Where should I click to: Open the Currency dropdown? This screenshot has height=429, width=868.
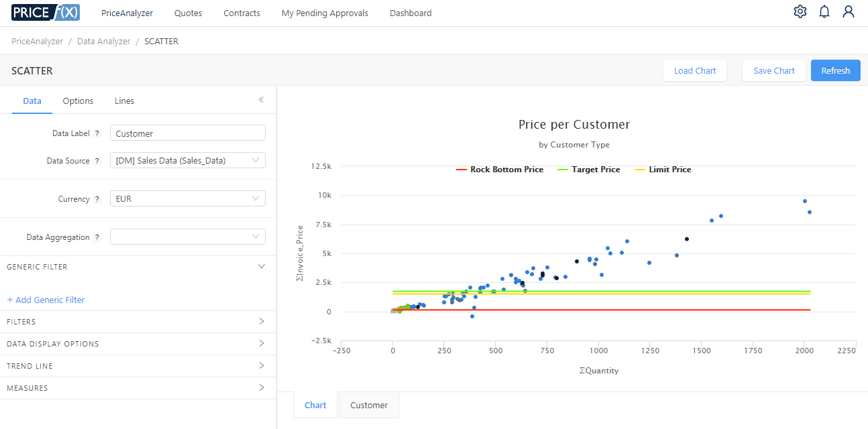click(x=188, y=198)
